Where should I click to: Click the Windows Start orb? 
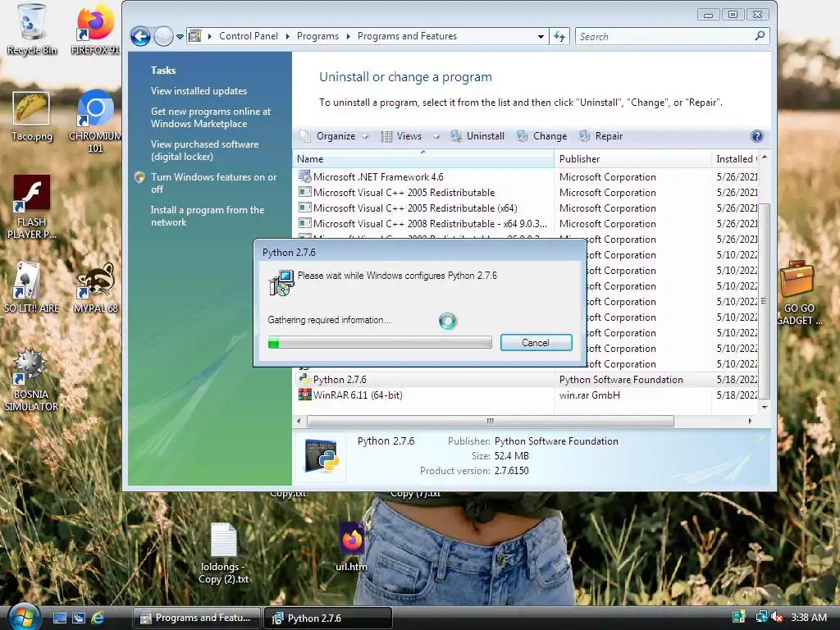23,617
